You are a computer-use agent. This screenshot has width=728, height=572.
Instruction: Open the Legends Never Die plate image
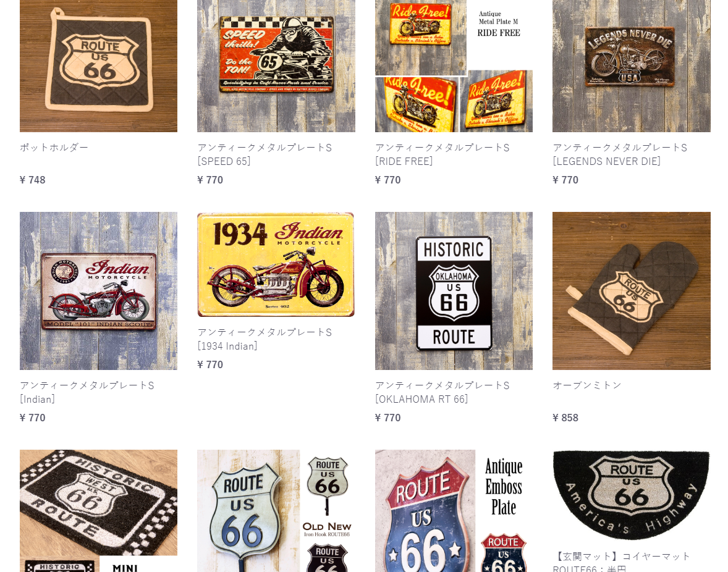tap(632, 66)
